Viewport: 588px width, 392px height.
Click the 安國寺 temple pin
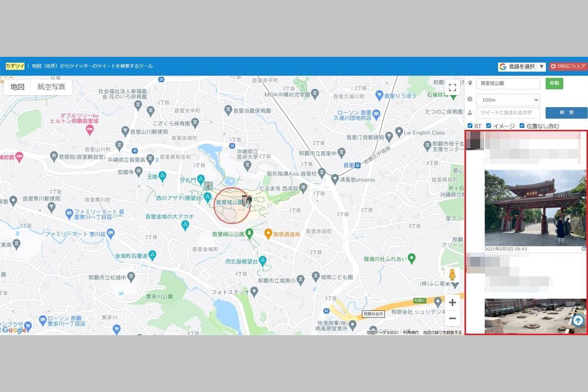pos(139,171)
